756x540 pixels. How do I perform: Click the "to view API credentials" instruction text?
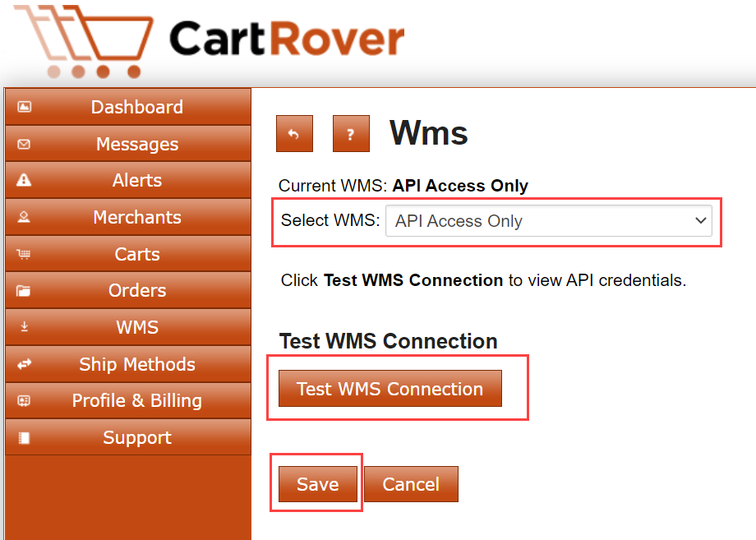click(x=597, y=280)
